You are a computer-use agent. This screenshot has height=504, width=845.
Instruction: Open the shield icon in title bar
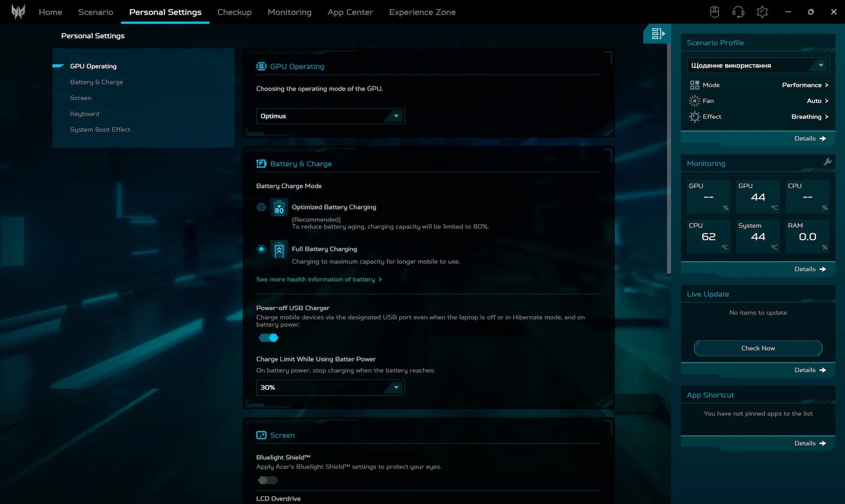(x=714, y=12)
